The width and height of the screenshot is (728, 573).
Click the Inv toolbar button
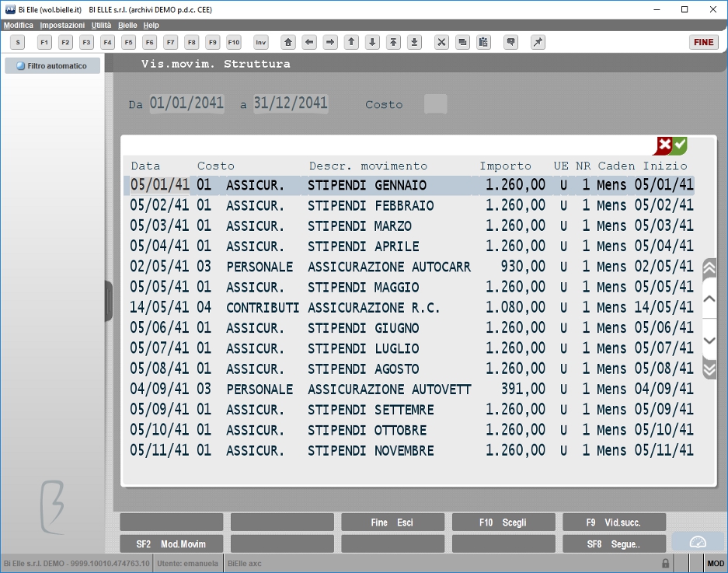tap(261, 42)
